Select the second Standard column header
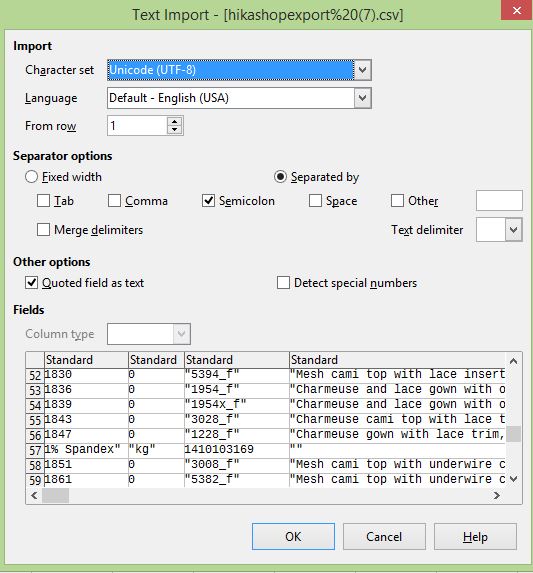The image size is (533, 573). pyautogui.click(x=156, y=360)
